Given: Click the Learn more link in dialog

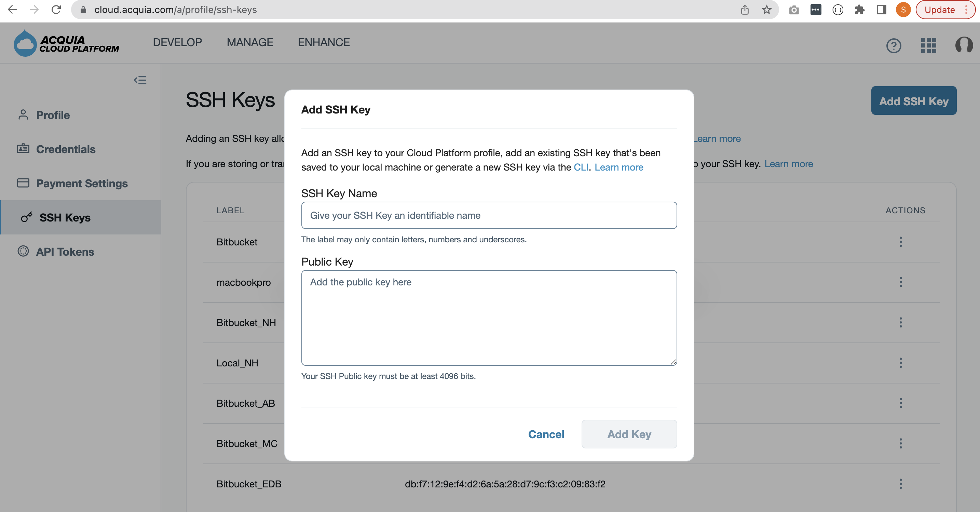Looking at the screenshot, I should pyautogui.click(x=619, y=166).
